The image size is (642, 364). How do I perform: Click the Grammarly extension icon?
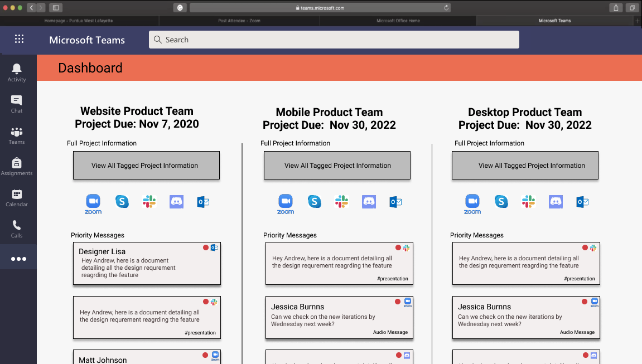pyautogui.click(x=180, y=7)
